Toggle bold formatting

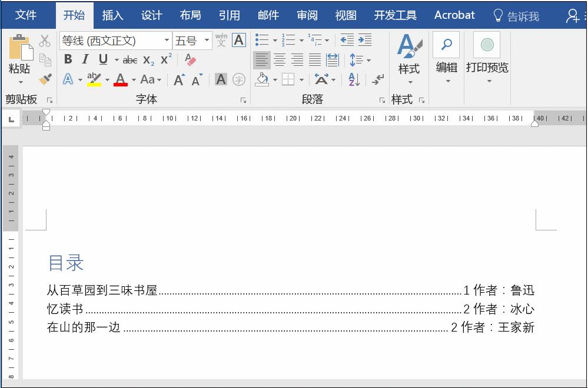68,59
